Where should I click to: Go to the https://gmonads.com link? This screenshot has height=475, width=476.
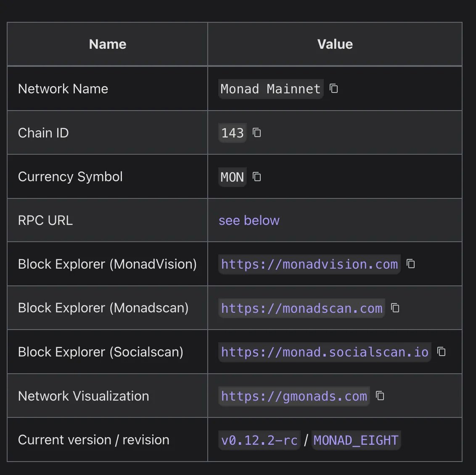coord(294,396)
